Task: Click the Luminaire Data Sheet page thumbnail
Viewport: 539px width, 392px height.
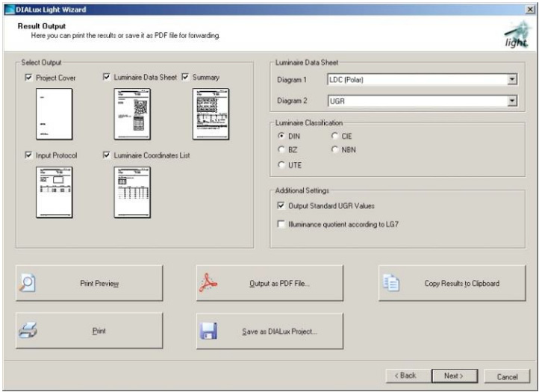Action: 132,113
